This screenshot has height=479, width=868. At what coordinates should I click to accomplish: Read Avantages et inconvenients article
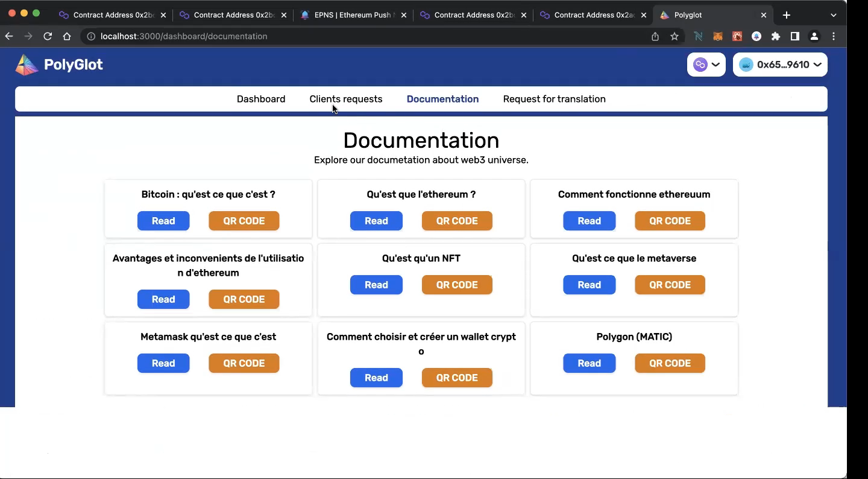(163, 299)
